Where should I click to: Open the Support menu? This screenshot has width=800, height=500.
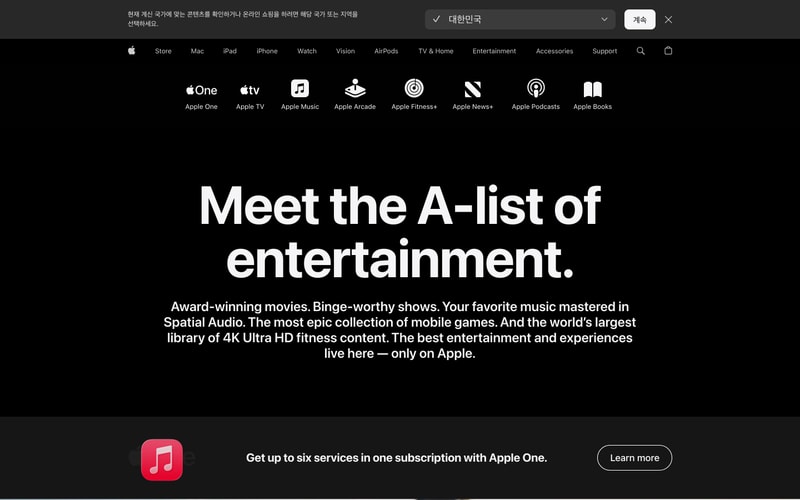pos(605,51)
